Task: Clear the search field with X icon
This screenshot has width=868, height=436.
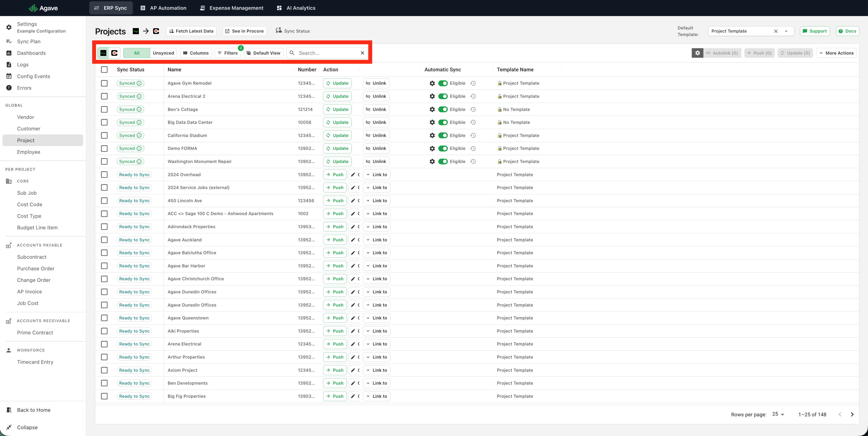Action: [362, 53]
